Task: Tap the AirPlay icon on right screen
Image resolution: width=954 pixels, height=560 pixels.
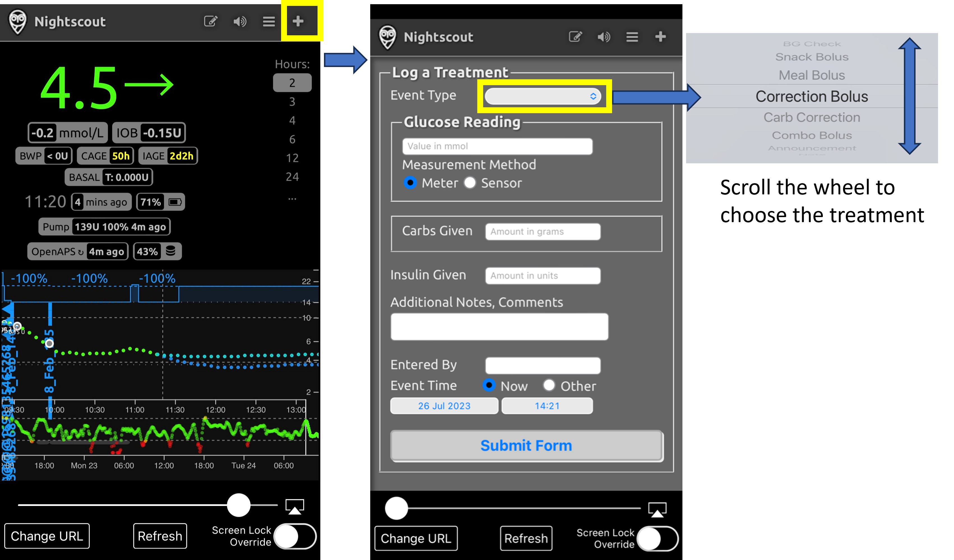Action: pyautogui.click(x=657, y=510)
